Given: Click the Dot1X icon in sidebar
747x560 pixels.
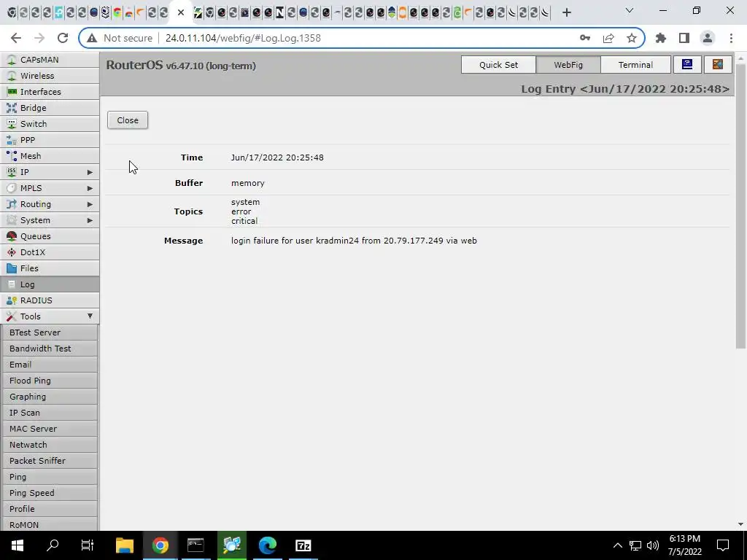Looking at the screenshot, I should [12, 252].
